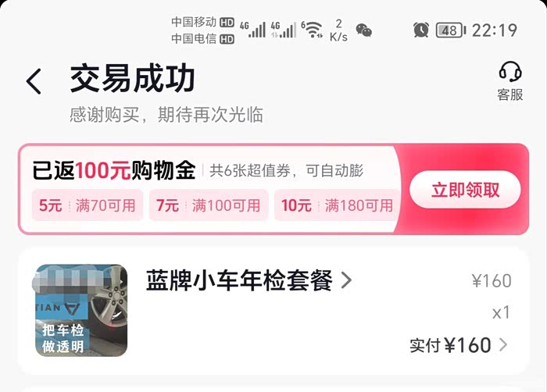This screenshot has width=547, height=392.
Task: Select the 7元 满100可用 coupon
Action: tap(209, 205)
